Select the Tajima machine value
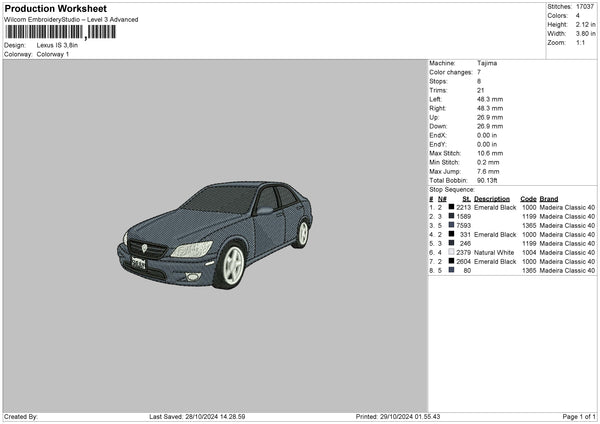The image size is (600, 424). coord(487,63)
